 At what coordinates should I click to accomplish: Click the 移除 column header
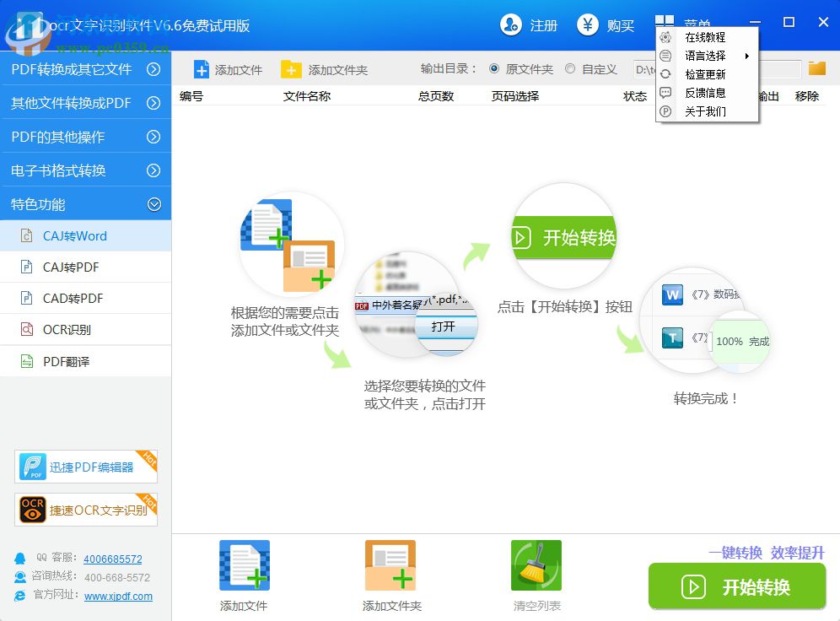coord(807,96)
